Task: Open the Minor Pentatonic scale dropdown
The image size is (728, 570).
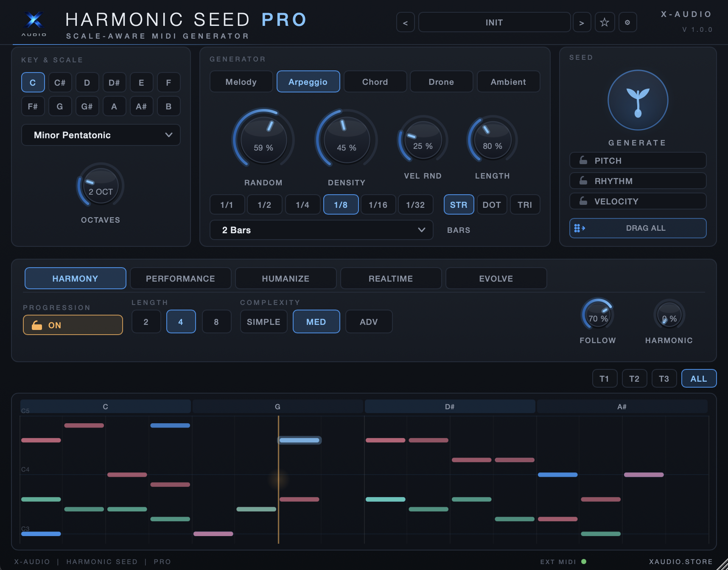Action: tap(101, 135)
